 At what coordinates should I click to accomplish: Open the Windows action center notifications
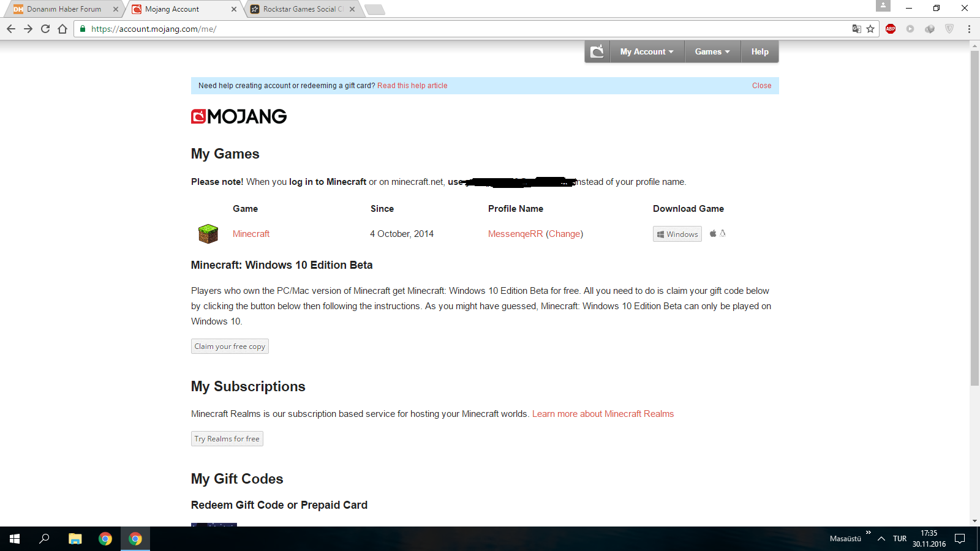[x=960, y=539]
